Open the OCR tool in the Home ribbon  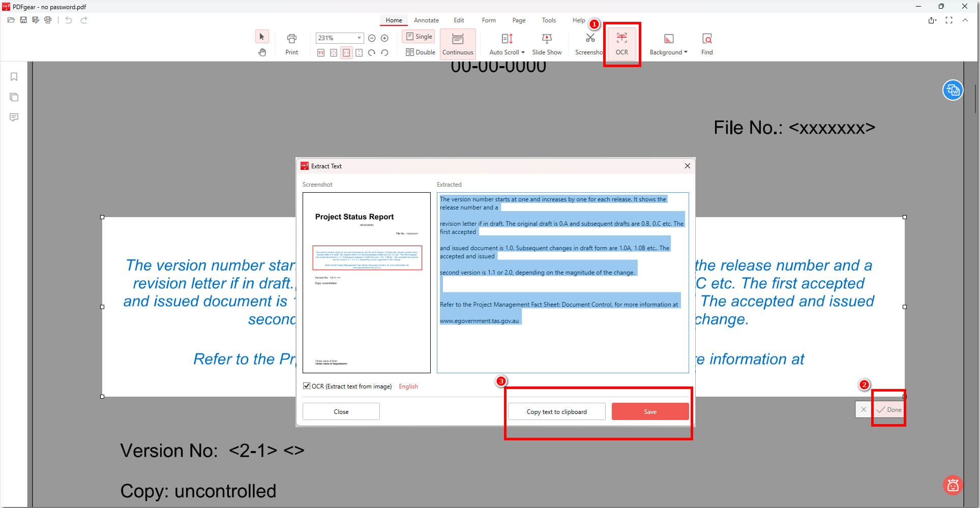click(621, 43)
